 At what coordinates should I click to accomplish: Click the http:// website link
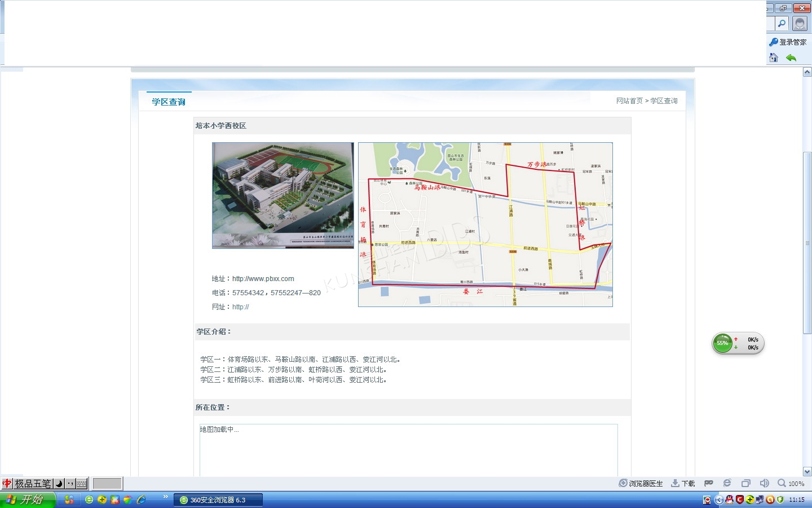pyautogui.click(x=240, y=307)
